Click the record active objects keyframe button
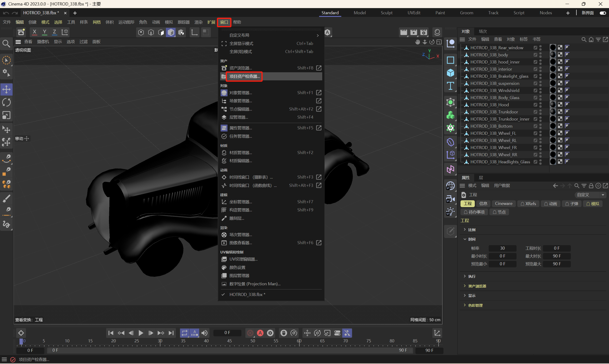This screenshot has height=364, width=609. click(250, 333)
